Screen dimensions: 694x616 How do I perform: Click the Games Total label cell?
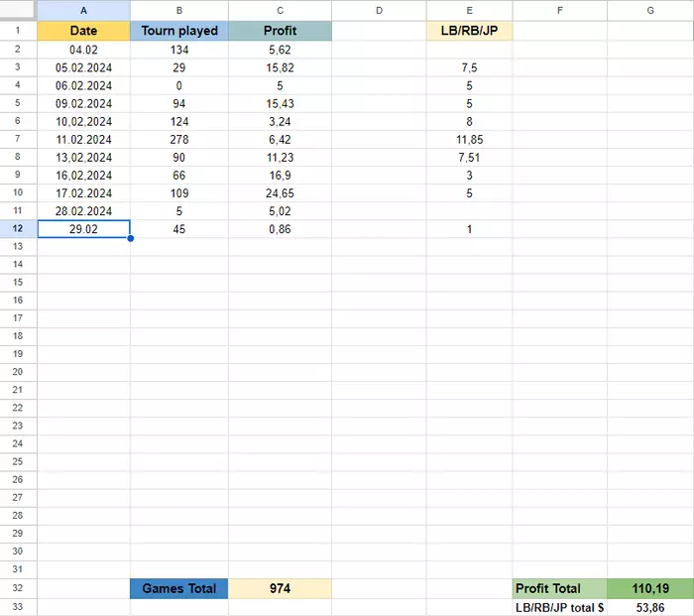click(179, 588)
